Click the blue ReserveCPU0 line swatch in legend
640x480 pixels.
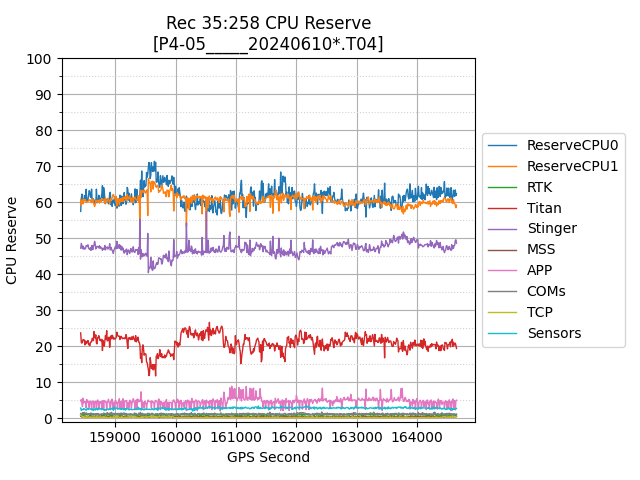503,145
